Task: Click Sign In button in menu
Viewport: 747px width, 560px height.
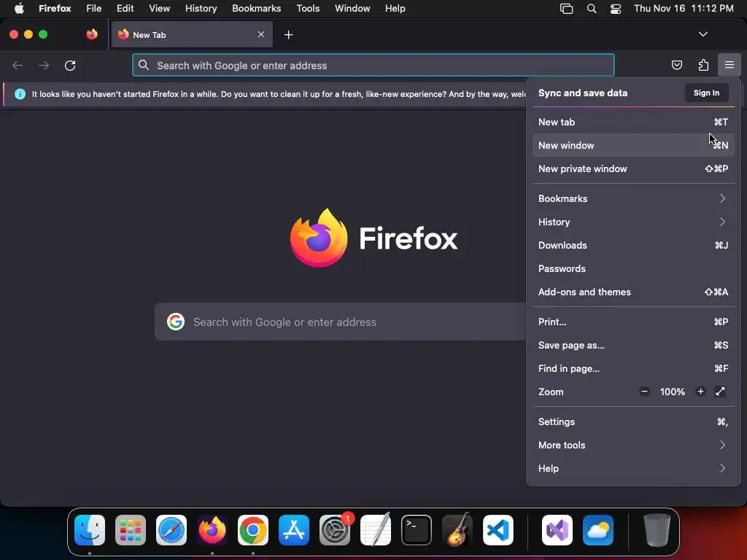Action: pyautogui.click(x=706, y=93)
